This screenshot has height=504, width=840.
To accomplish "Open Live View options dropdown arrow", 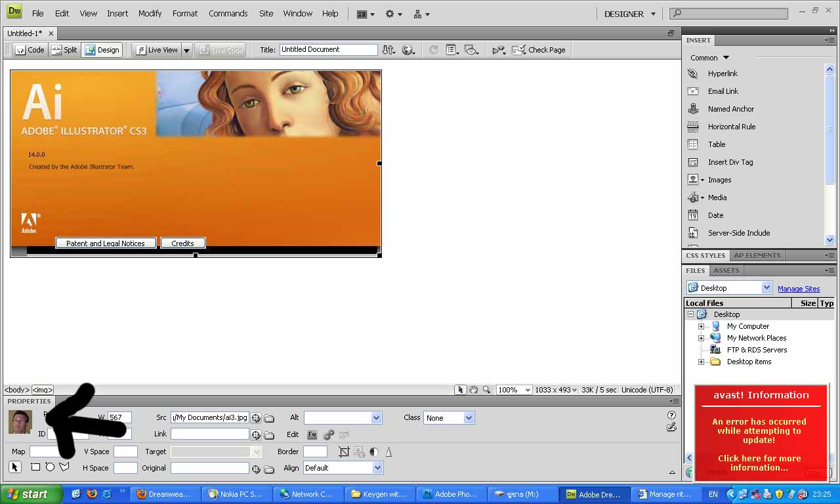I will click(186, 50).
